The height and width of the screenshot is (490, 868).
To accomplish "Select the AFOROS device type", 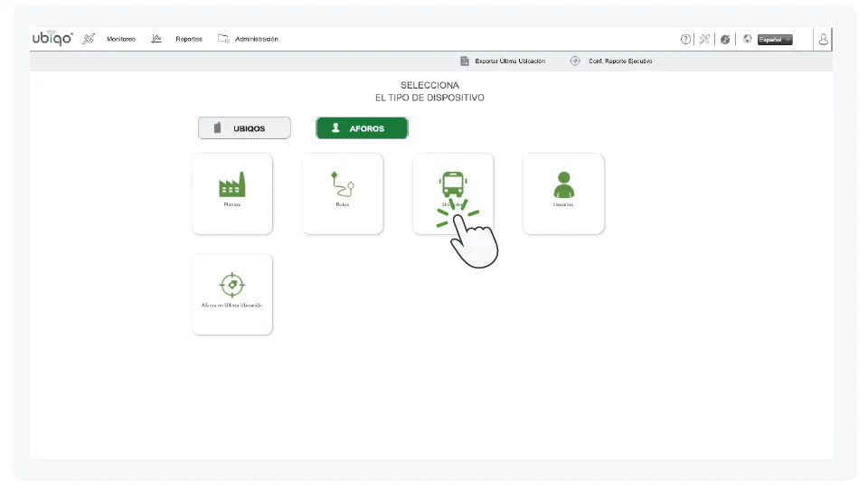I will point(362,127).
